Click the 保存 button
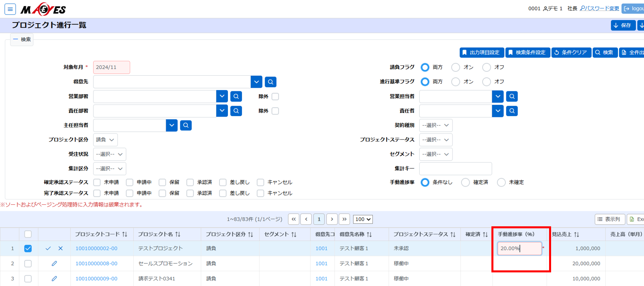Image resolution: width=644 pixels, height=286 pixels. tap(623, 25)
